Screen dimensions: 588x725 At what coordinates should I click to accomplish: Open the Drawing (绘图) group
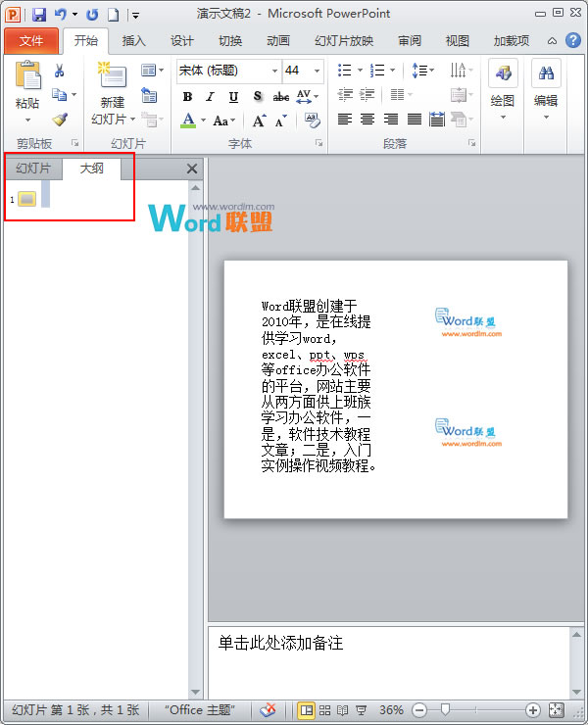tap(503, 88)
